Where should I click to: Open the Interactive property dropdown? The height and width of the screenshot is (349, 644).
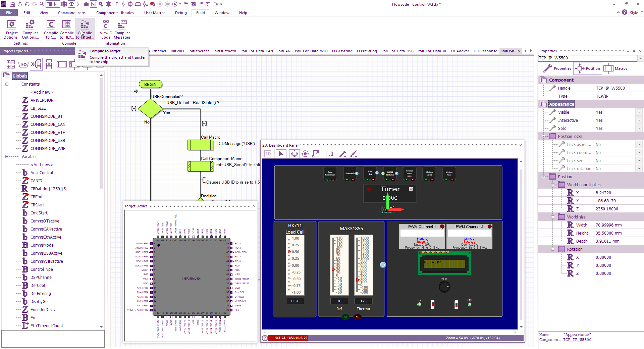(x=639, y=120)
